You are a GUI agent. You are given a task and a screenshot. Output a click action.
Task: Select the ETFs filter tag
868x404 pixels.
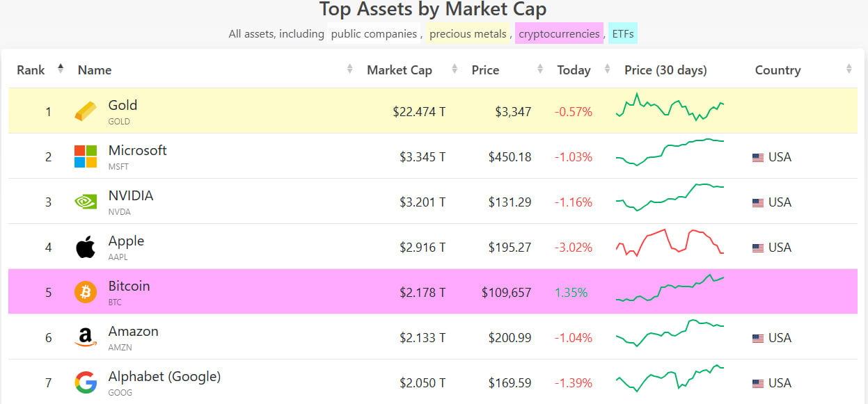coord(622,33)
